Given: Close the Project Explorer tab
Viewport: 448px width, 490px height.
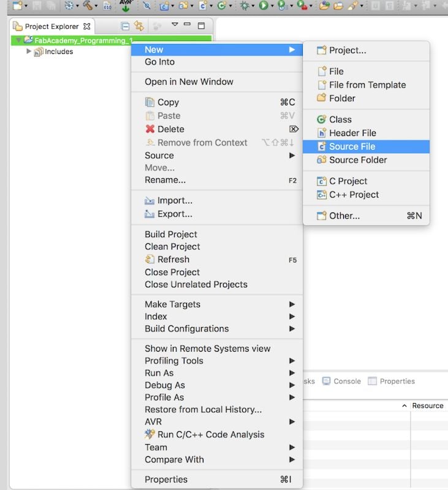Looking at the screenshot, I should click(87, 26).
